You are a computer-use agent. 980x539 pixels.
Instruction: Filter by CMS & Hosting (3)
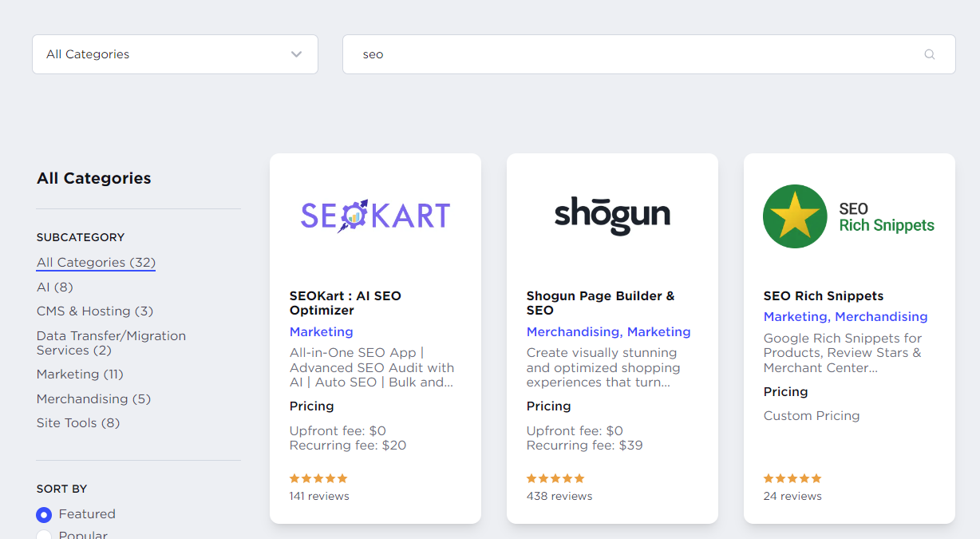coord(95,311)
